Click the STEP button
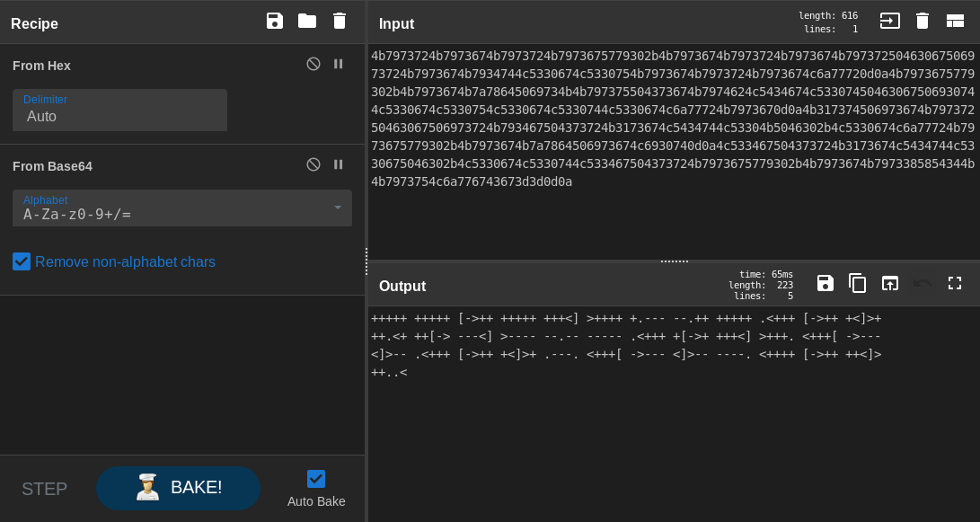 [x=45, y=489]
